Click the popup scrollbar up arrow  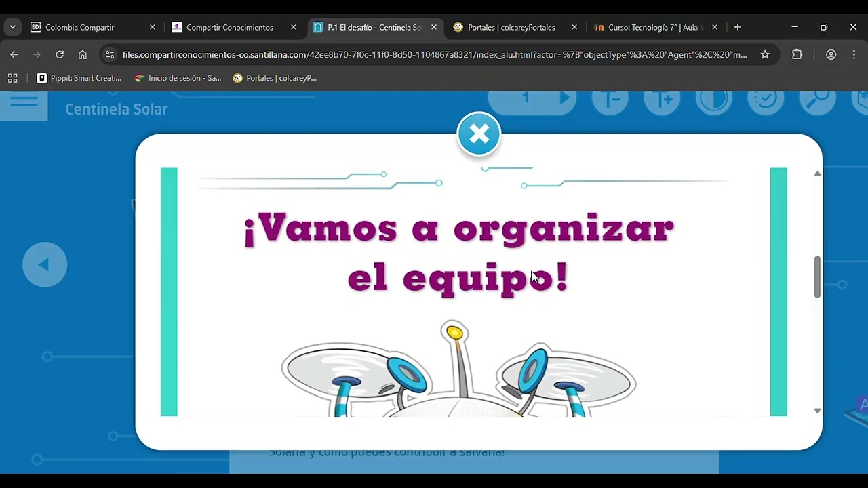tap(817, 174)
